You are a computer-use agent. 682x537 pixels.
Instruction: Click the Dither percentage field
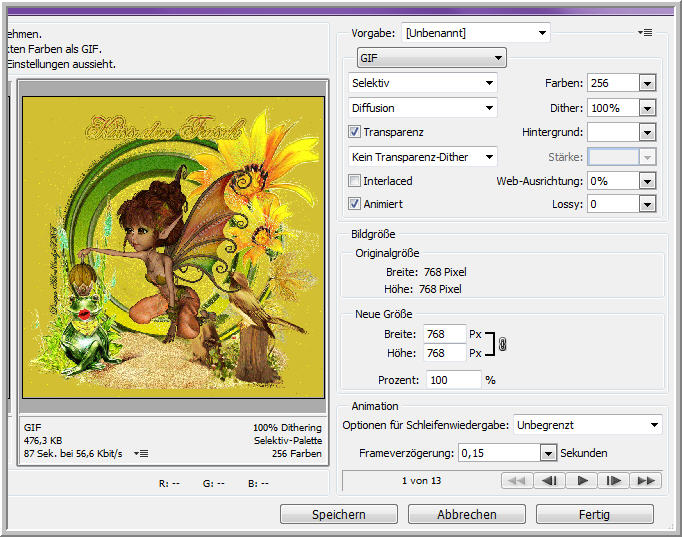click(613, 108)
